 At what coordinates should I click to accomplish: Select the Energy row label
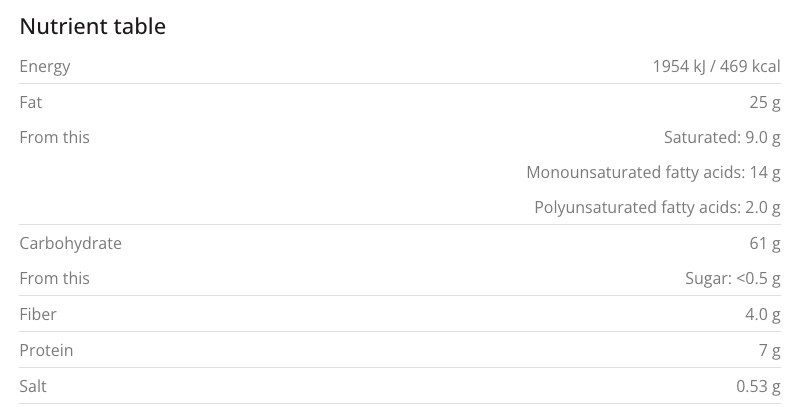pos(45,67)
